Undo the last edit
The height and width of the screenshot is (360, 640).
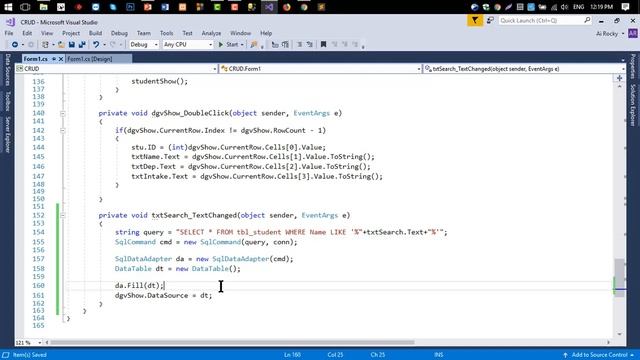pyautogui.click(x=96, y=44)
